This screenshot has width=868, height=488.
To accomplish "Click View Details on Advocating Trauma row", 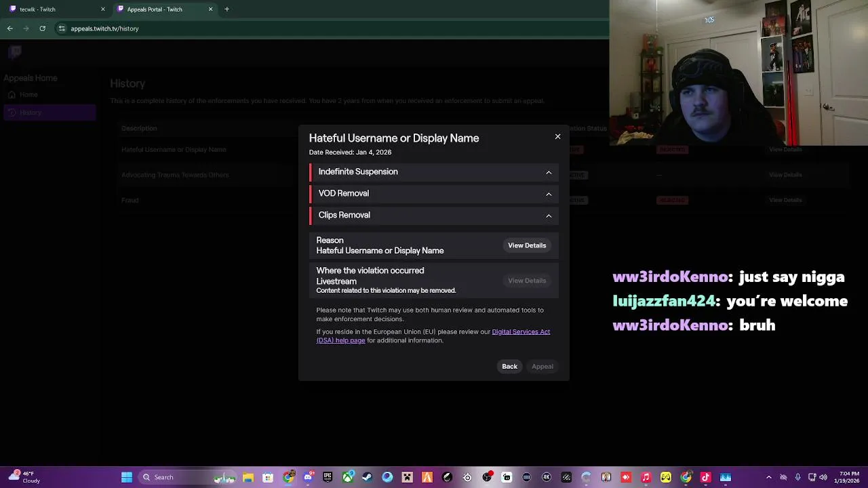I will coord(785,175).
